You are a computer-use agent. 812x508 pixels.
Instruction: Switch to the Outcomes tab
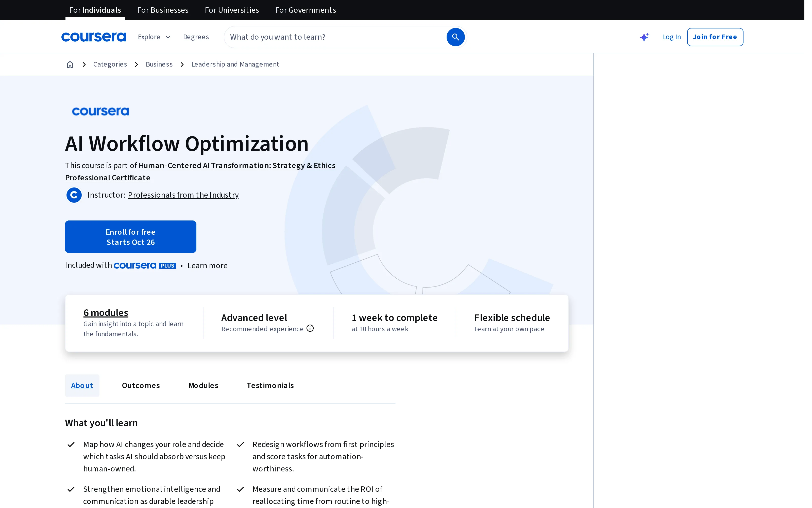click(141, 385)
